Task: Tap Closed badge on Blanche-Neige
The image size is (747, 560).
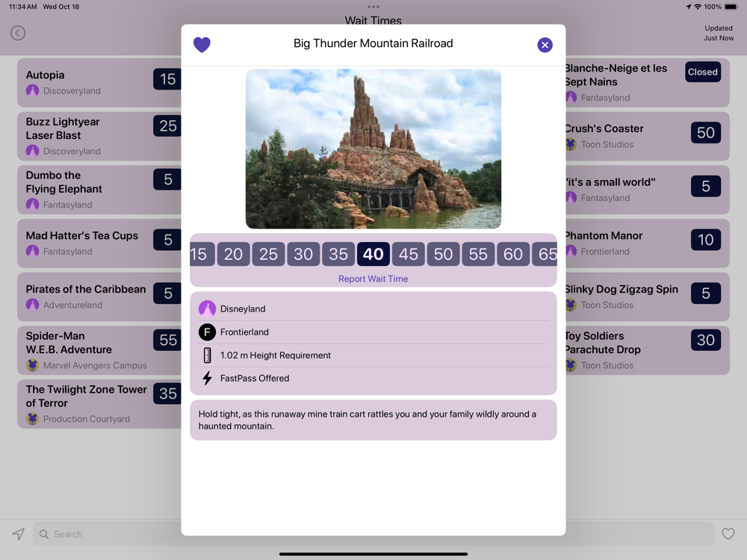Action: point(703,72)
